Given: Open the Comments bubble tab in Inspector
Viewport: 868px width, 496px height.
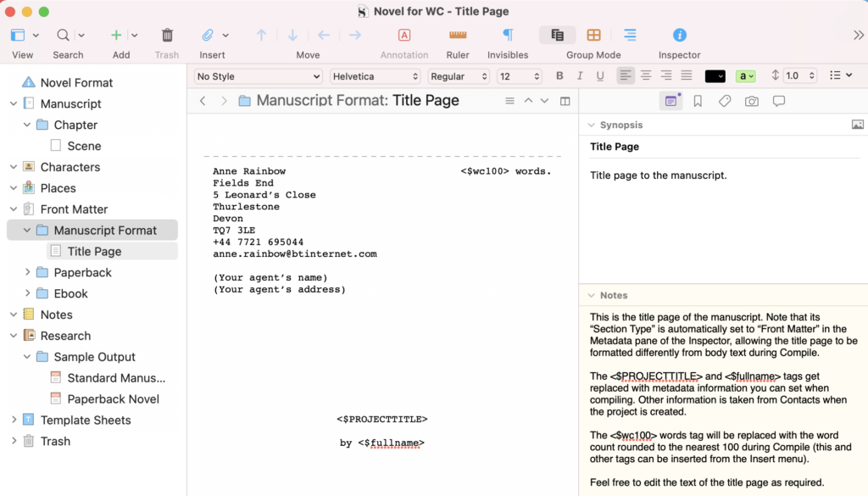Looking at the screenshot, I should coord(779,101).
